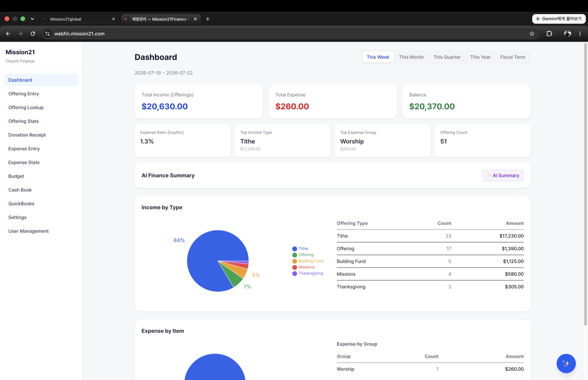
Task: Reload the webfin.mission21.com page
Action: pos(33,34)
